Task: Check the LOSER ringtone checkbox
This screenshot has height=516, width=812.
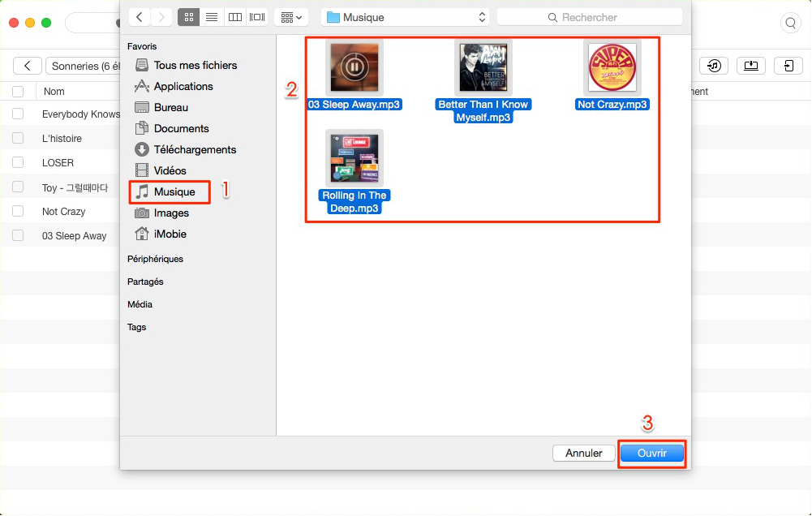Action: (x=18, y=163)
